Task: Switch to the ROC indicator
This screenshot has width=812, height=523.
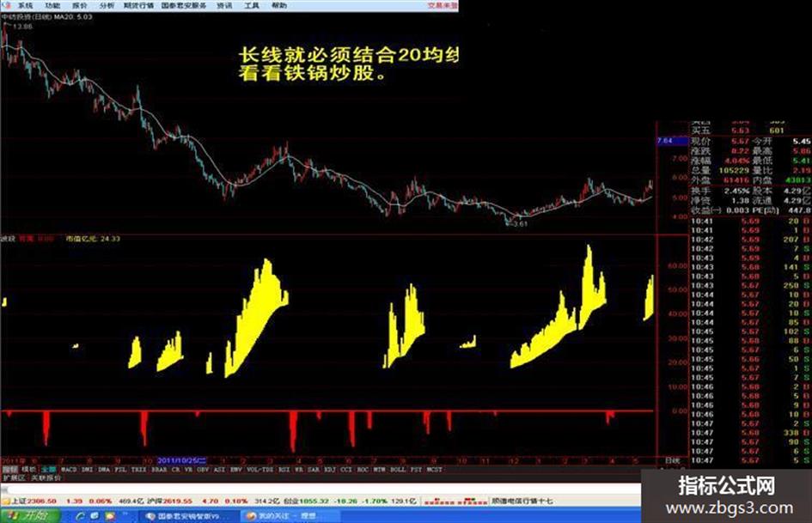Action: click(363, 470)
